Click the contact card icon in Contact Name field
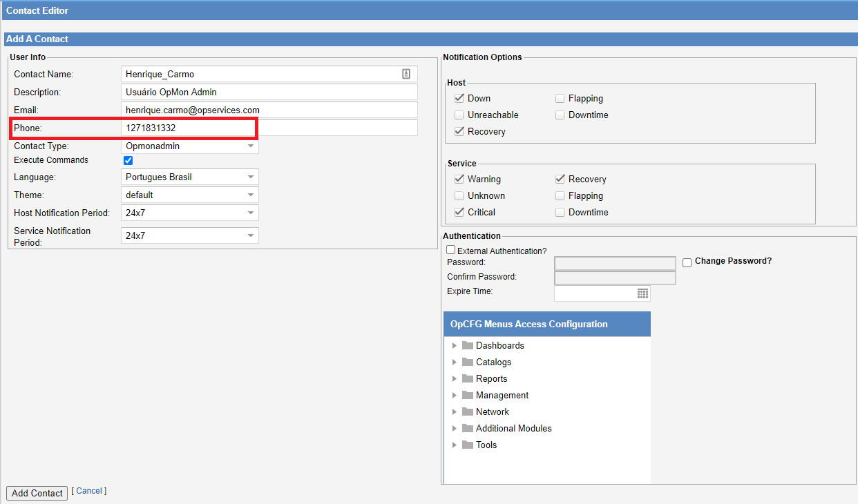Screen dimensions: 858x504 (x=406, y=74)
